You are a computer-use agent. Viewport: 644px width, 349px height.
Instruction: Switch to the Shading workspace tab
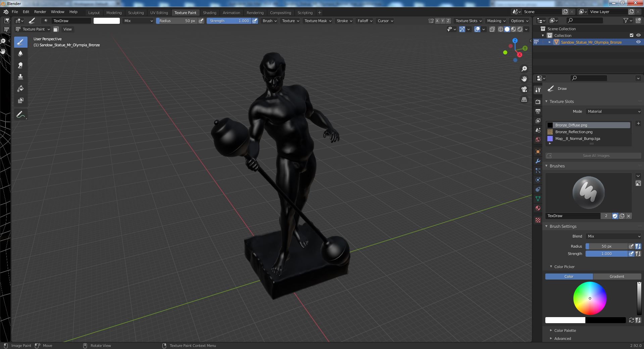pos(209,13)
